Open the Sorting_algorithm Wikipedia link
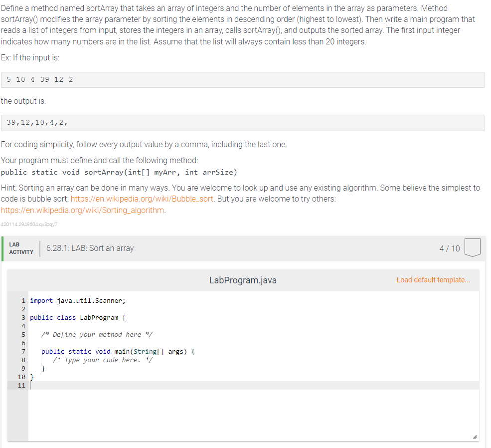 click(x=82, y=210)
